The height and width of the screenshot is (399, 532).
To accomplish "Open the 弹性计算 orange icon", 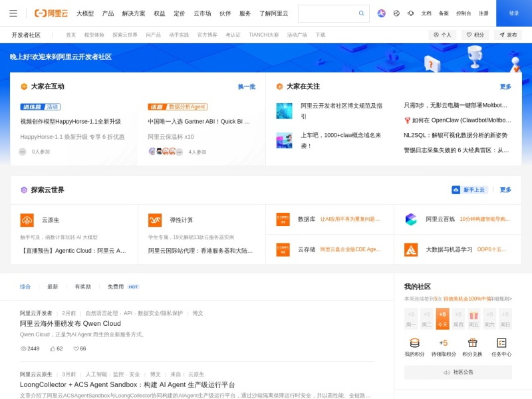I will [x=155, y=220].
